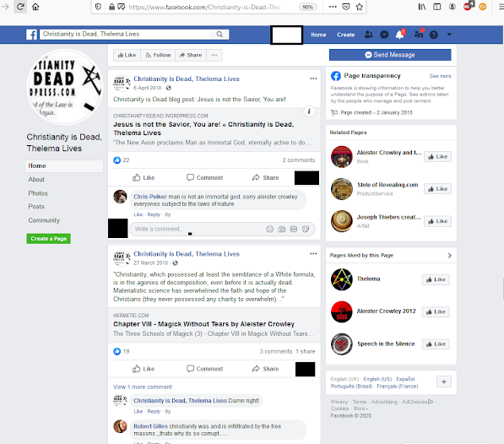Toggle the browser sidebar view
Image resolution: width=504 pixels, height=444 pixels.
[x=436, y=7]
